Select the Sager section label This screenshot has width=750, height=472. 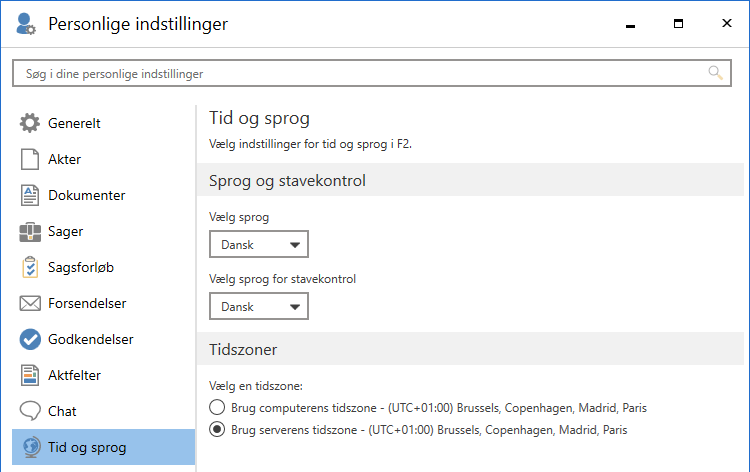click(x=66, y=231)
